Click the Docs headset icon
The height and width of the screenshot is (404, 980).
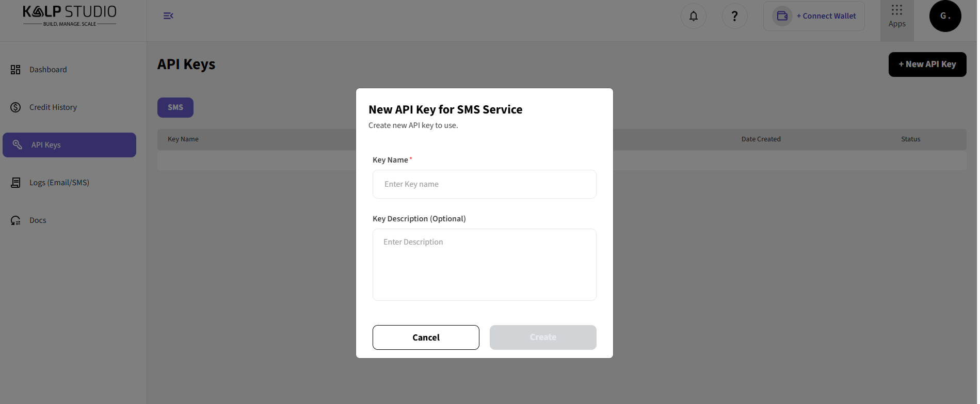(x=15, y=220)
